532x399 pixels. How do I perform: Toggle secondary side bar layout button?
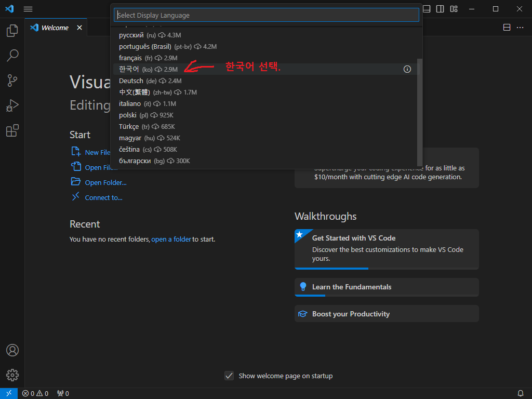[440, 9]
